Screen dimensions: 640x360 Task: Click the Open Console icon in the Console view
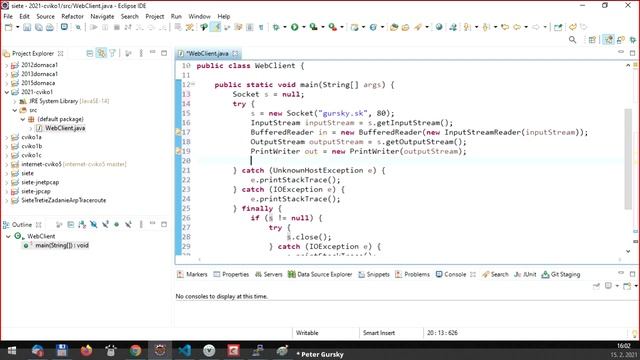click(x=627, y=286)
